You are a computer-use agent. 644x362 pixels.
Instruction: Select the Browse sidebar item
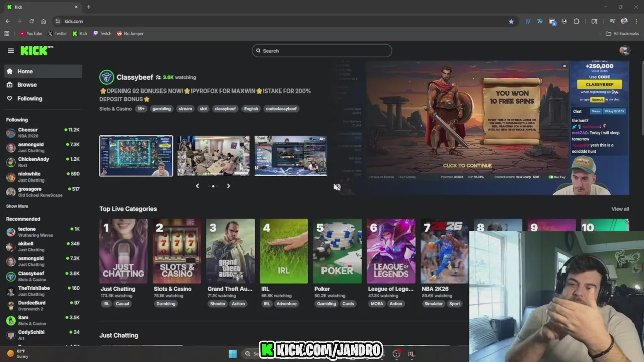43,85
